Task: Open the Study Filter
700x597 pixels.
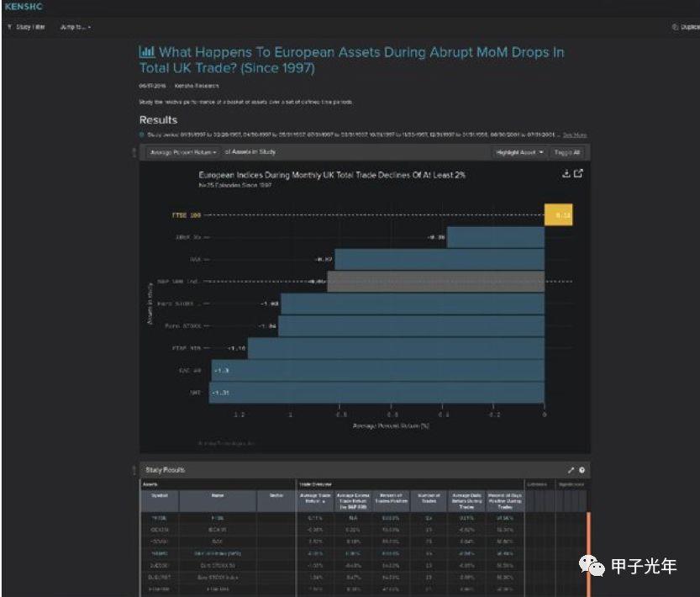Action: (27, 27)
